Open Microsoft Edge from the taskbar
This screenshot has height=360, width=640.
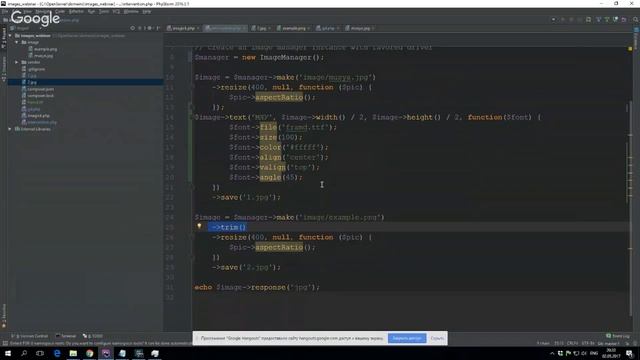click(x=57, y=353)
